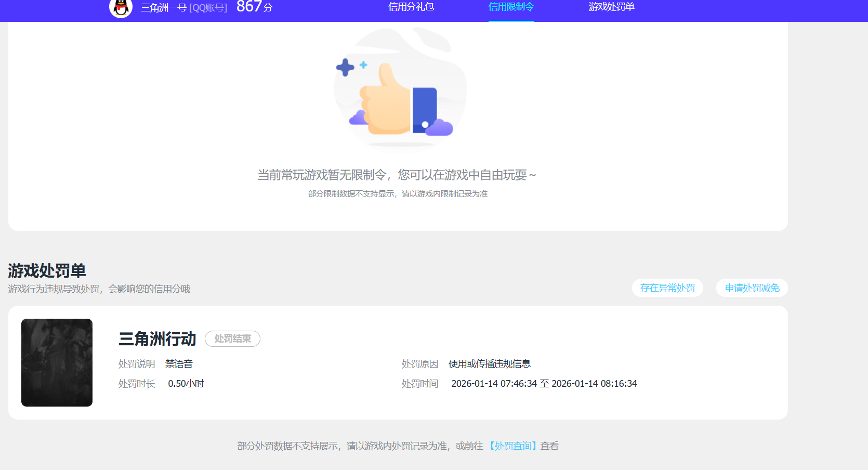Click the QQ penguin avatar icon
868x470 pixels.
pyautogui.click(x=121, y=7)
